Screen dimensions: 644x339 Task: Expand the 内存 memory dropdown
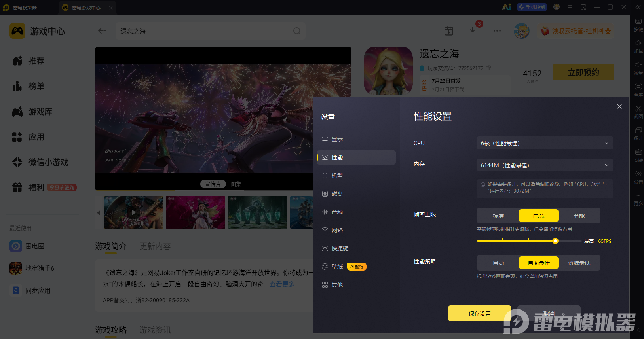click(545, 165)
